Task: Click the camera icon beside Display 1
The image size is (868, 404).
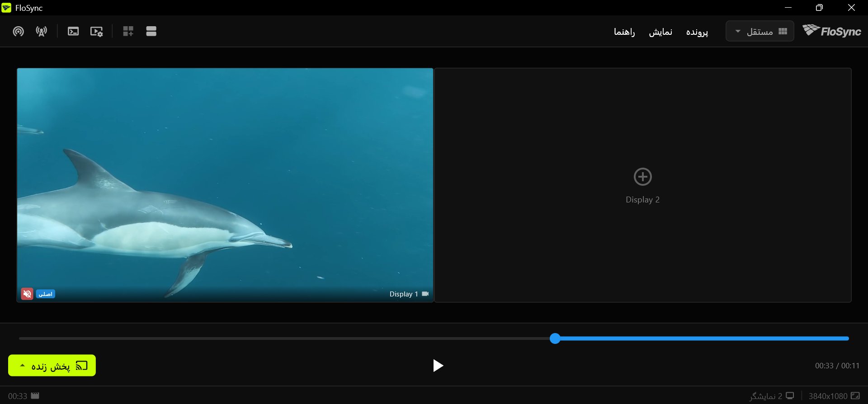Action: 425,294
